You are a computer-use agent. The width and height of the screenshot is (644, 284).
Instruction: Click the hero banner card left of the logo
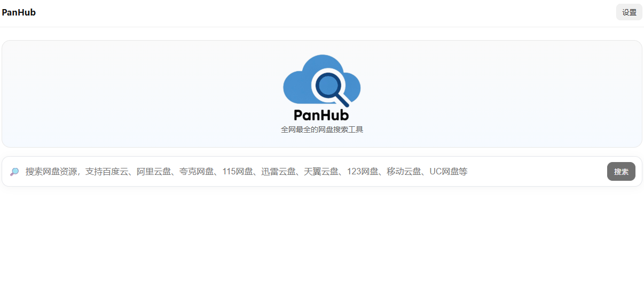click(x=133, y=94)
